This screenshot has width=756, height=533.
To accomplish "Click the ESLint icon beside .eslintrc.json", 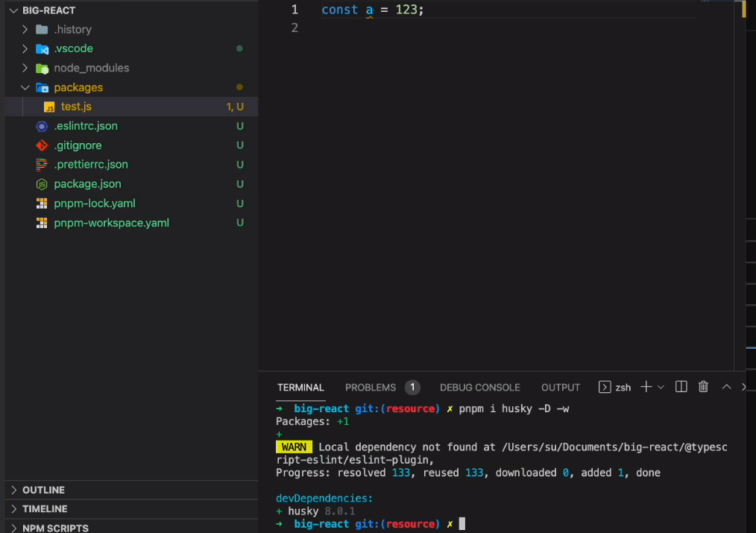I will (42, 126).
